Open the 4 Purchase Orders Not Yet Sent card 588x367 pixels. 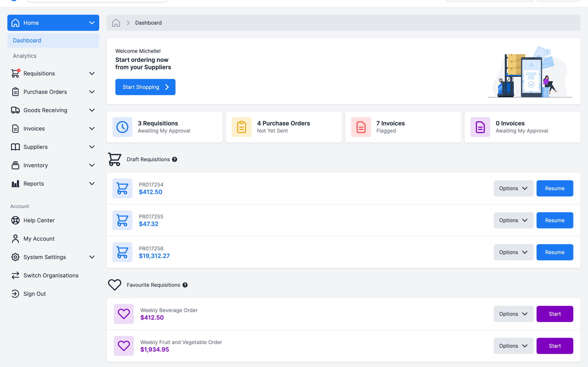point(284,127)
